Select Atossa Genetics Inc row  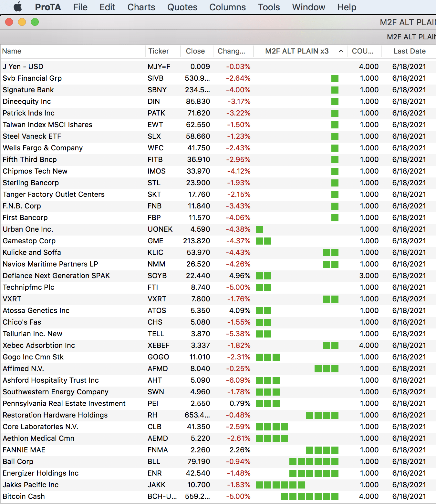pos(218,310)
